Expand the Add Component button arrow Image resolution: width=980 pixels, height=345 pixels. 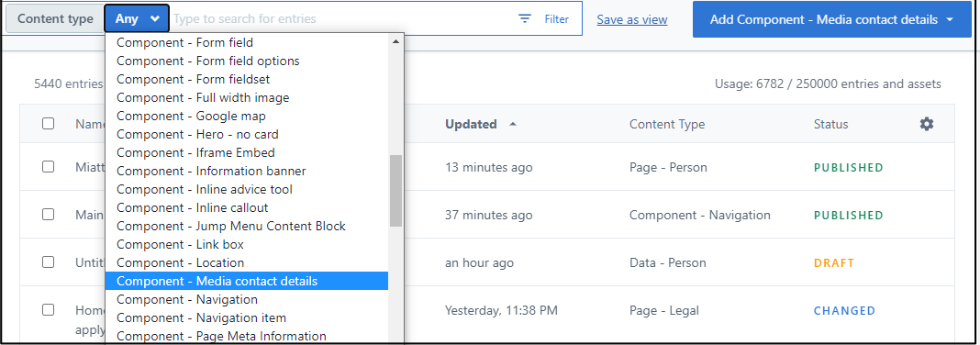coord(950,19)
